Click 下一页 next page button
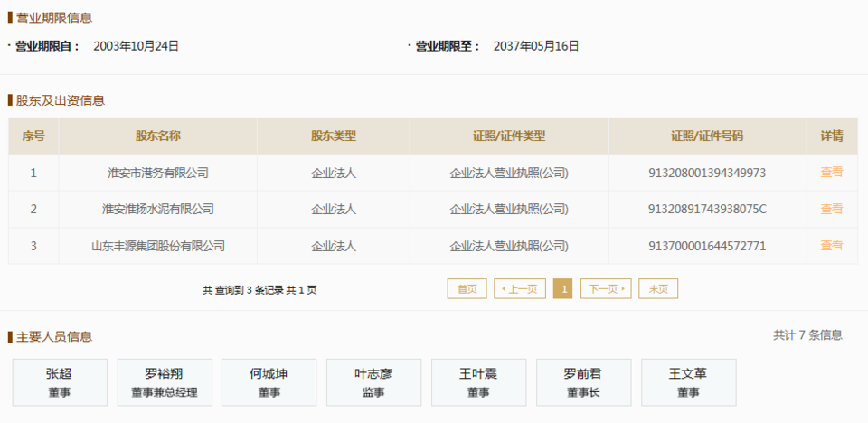This screenshot has height=423, width=868. (x=606, y=289)
